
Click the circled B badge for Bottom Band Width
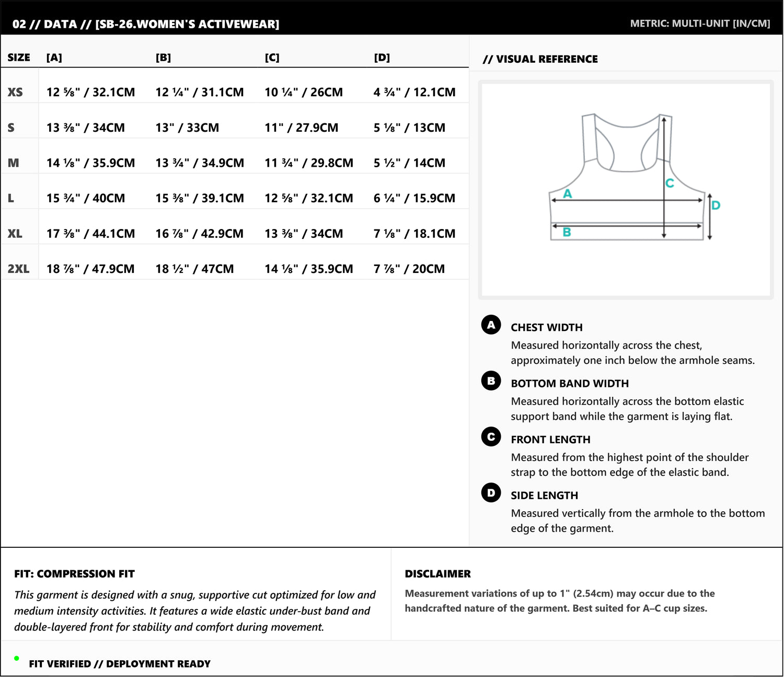tap(491, 381)
